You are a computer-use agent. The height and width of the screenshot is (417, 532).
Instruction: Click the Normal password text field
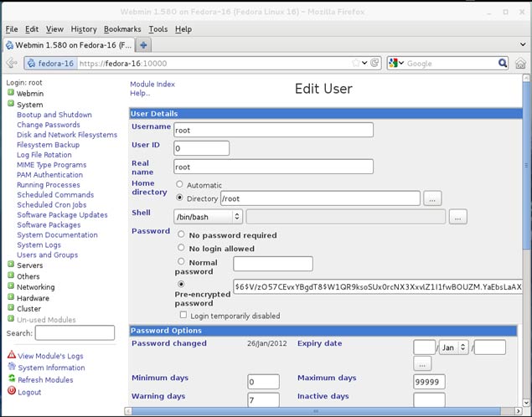click(x=273, y=264)
